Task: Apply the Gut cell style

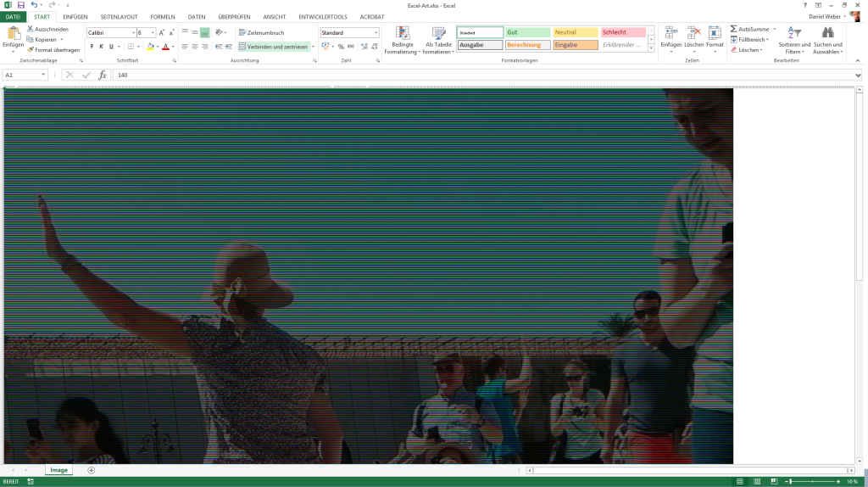Action: click(526, 32)
